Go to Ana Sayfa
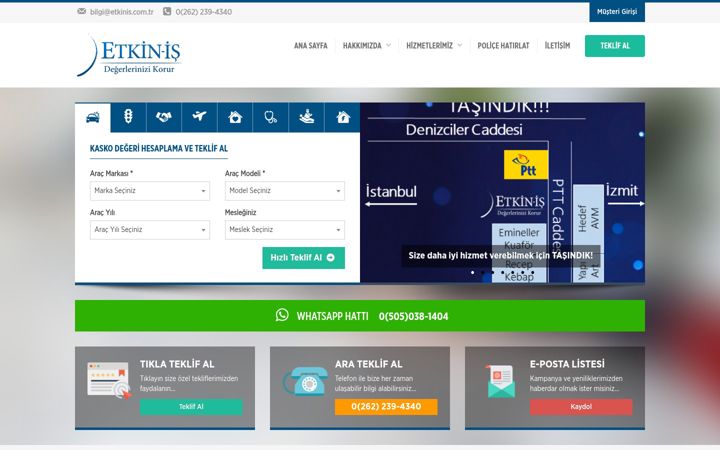This screenshot has width=720, height=450. [311, 45]
